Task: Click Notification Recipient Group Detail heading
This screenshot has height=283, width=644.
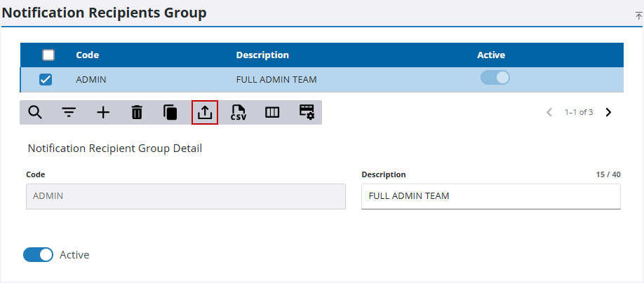Action: (x=115, y=149)
